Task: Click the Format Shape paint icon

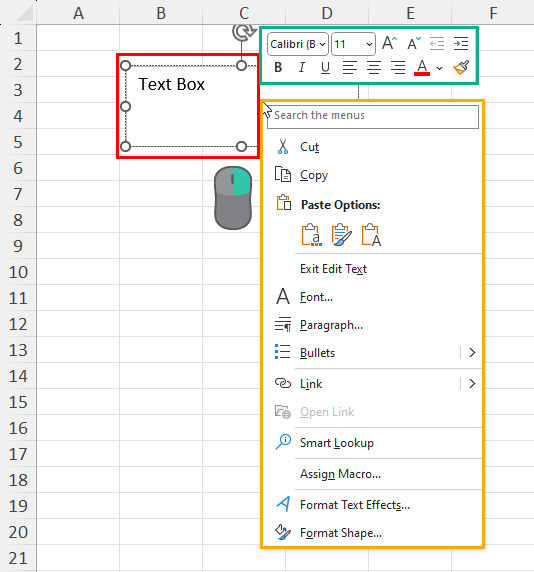Action: click(x=283, y=532)
